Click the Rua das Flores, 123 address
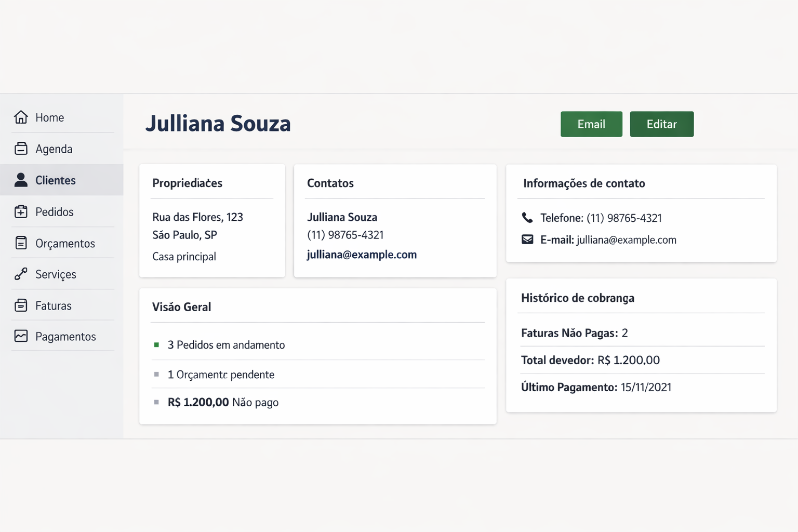798x532 pixels. (x=197, y=217)
